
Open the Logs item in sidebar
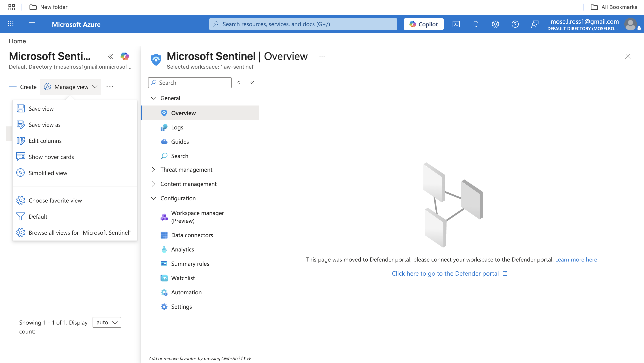(x=177, y=127)
